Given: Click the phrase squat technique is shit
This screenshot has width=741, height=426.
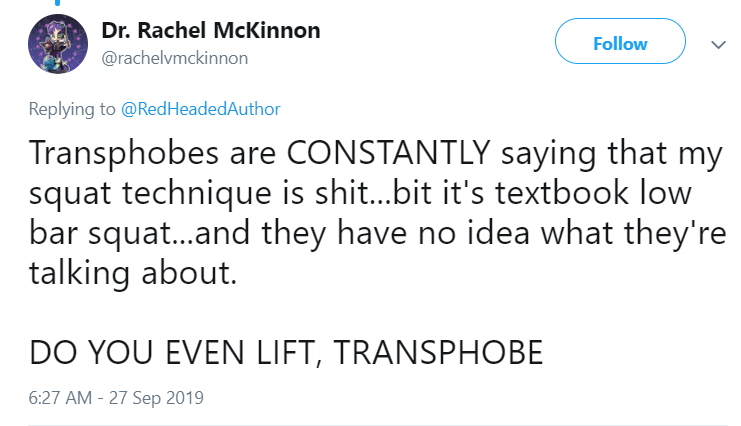Looking at the screenshot, I should pyautogui.click(x=198, y=194).
